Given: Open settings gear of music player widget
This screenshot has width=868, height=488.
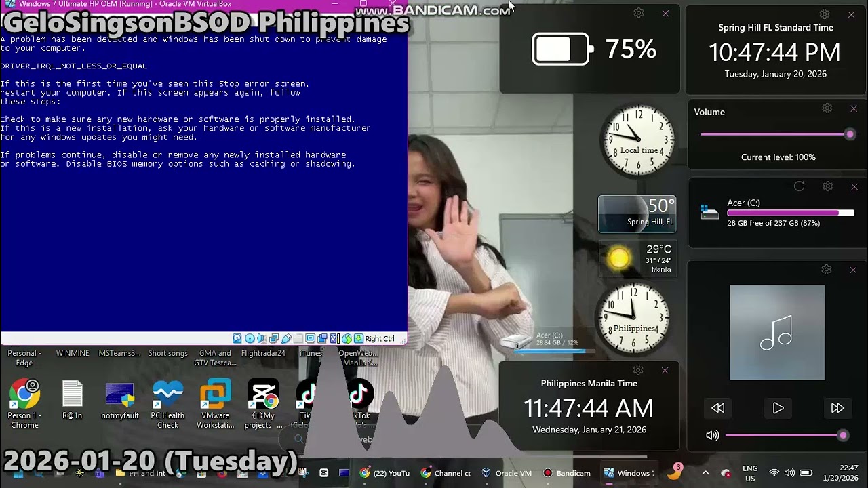Looking at the screenshot, I should [827, 270].
